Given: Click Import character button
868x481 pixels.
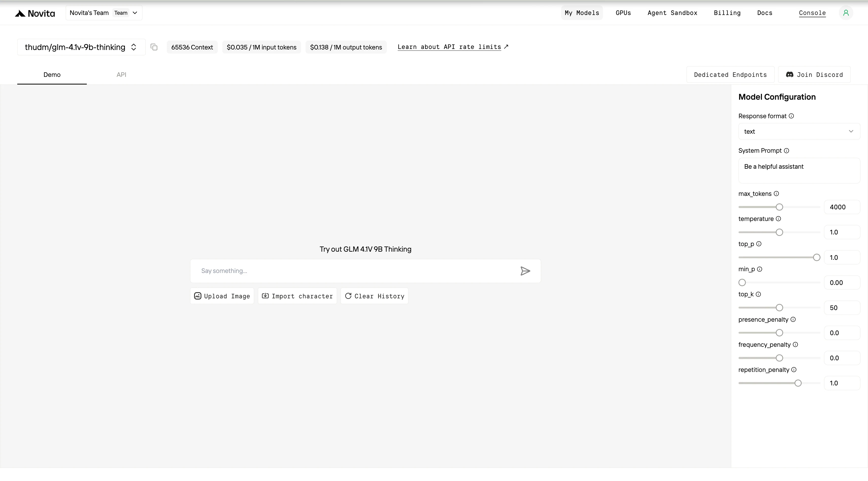Looking at the screenshot, I should 297,296.
